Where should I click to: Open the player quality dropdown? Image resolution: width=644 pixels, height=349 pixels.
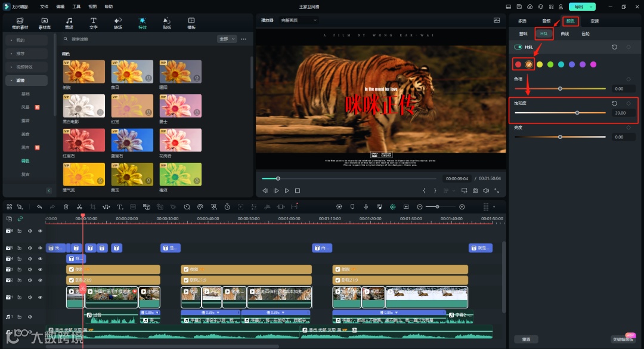[x=299, y=20]
